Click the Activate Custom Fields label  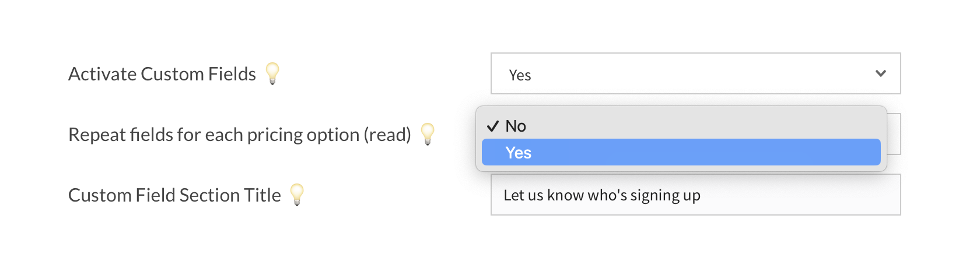pos(162,74)
